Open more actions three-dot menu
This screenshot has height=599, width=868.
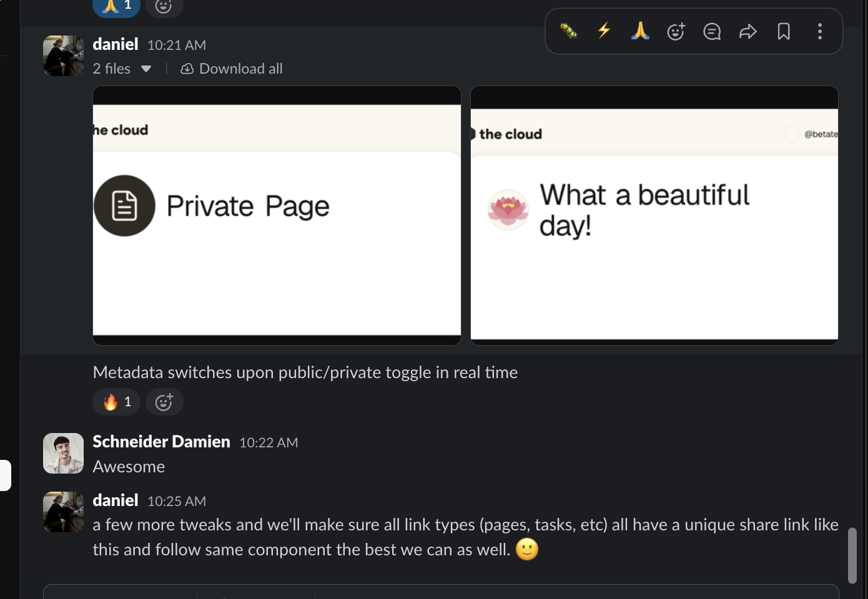tap(819, 31)
